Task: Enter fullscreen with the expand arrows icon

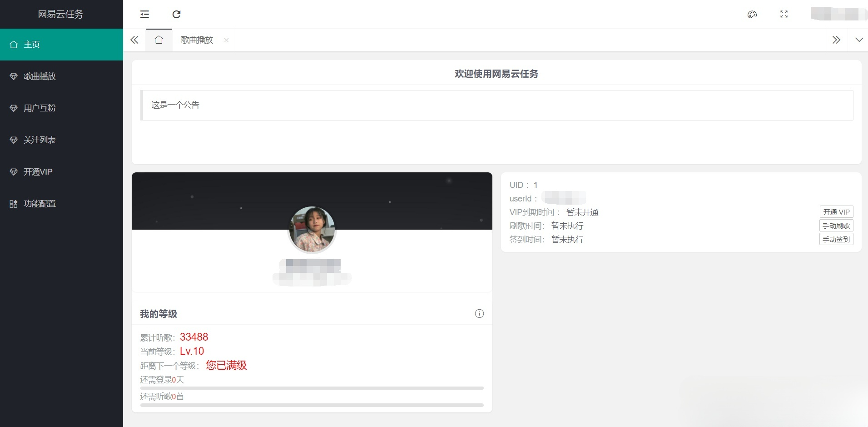Action: coord(783,14)
